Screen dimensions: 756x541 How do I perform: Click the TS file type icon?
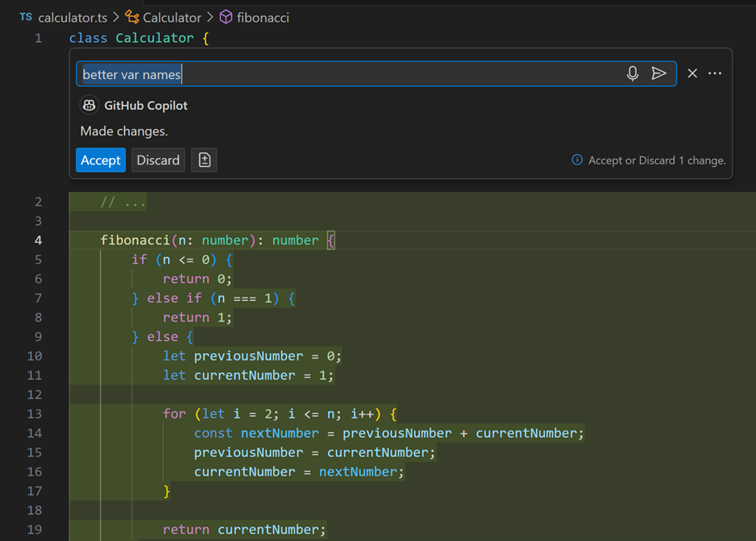coord(26,18)
